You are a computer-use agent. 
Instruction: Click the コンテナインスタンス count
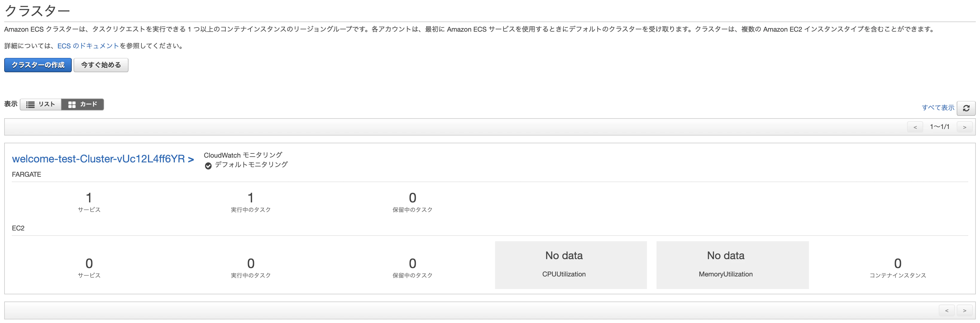[x=898, y=263]
